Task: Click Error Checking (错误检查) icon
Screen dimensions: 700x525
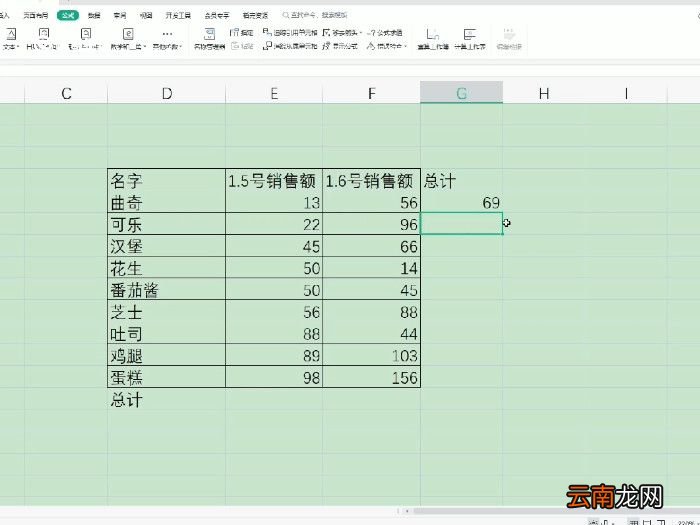Action: pyautogui.click(x=371, y=46)
